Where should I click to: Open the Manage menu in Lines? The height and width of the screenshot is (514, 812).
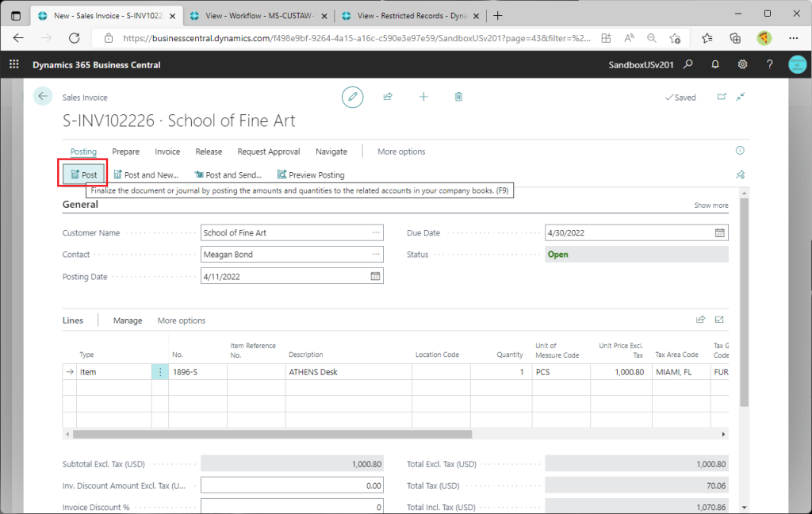[x=128, y=320]
